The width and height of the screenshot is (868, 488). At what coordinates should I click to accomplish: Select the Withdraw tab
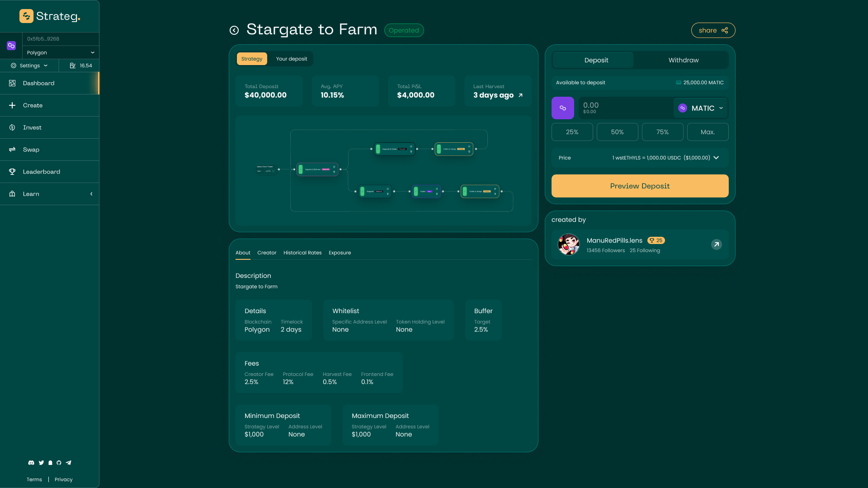tap(684, 60)
